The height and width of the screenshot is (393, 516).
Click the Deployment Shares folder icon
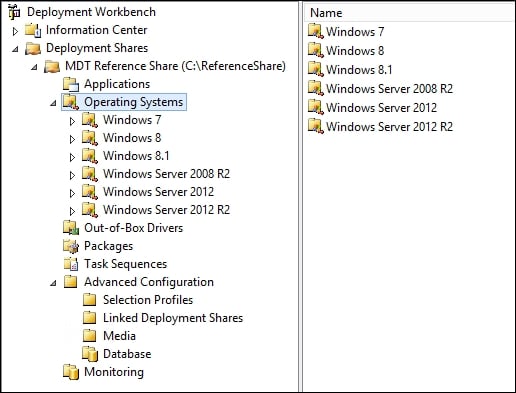tap(33, 48)
